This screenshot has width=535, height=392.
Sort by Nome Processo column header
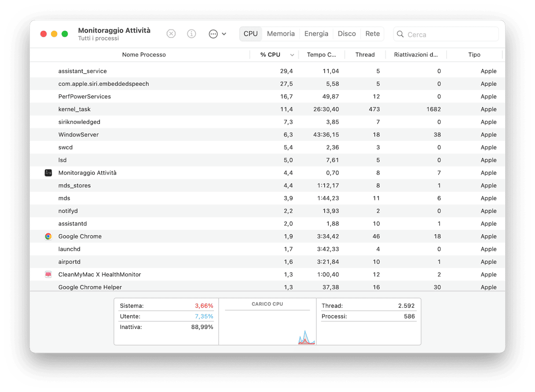pyautogui.click(x=144, y=55)
